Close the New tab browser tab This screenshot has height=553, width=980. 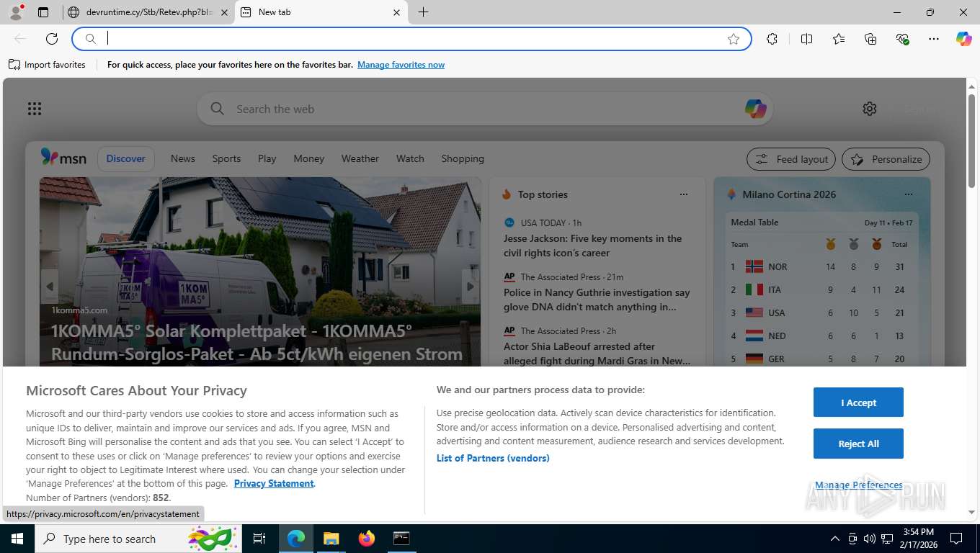tap(397, 12)
